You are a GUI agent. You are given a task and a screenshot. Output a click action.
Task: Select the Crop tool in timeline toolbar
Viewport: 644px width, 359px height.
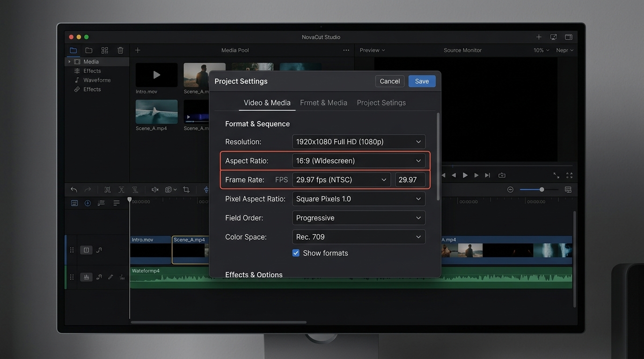point(186,189)
